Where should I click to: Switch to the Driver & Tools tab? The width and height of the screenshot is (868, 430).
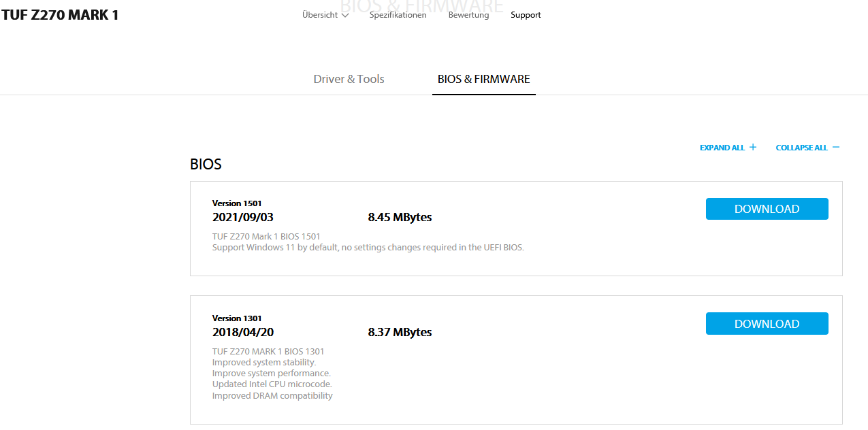point(349,79)
